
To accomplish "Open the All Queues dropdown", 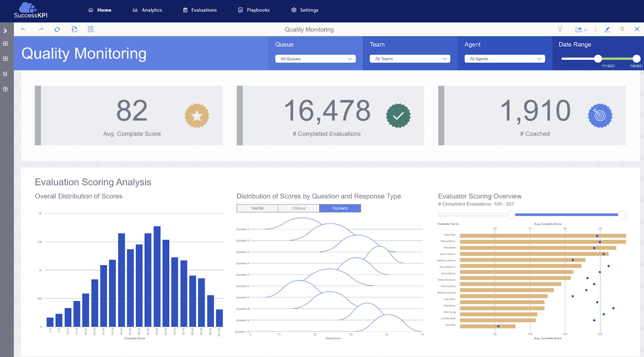I will click(x=315, y=58).
